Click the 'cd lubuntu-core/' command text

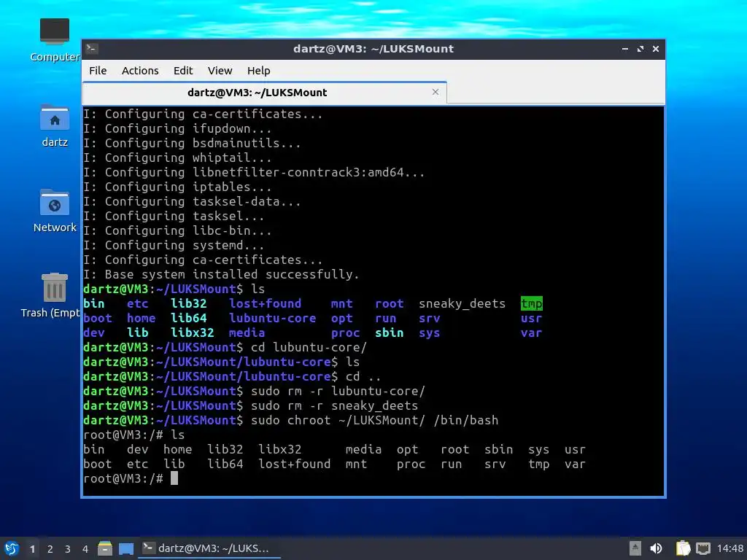(x=309, y=347)
